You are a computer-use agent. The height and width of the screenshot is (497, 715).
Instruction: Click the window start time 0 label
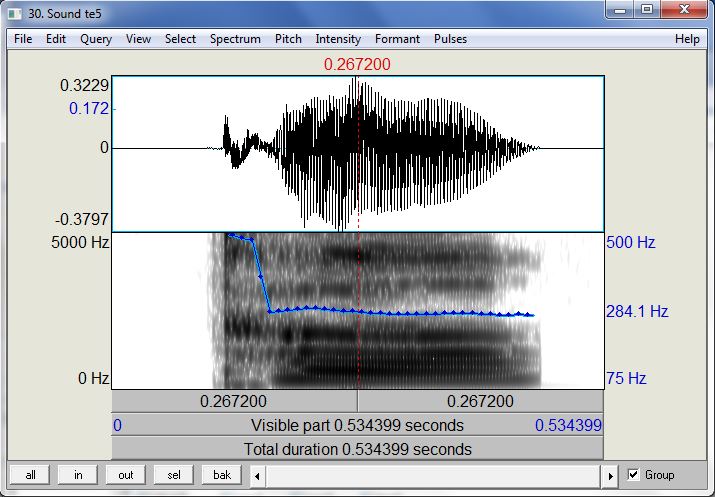117,425
